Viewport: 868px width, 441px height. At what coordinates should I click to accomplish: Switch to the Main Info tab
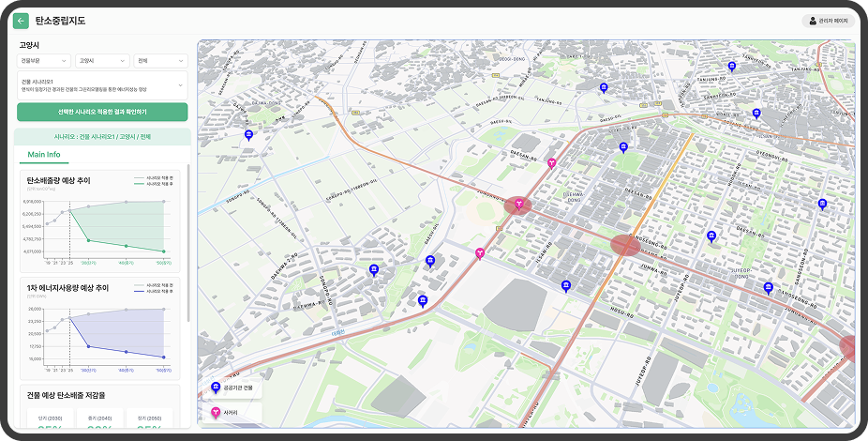pyautogui.click(x=43, y=155)
